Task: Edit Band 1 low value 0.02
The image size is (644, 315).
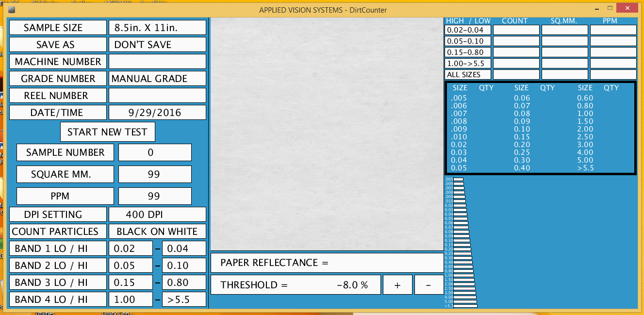Action: [x=131, y=249]
